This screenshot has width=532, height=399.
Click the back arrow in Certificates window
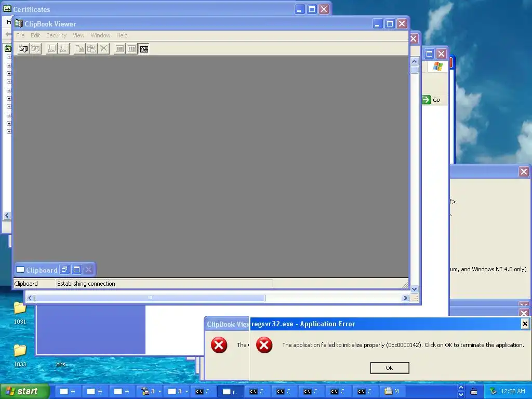8,34
